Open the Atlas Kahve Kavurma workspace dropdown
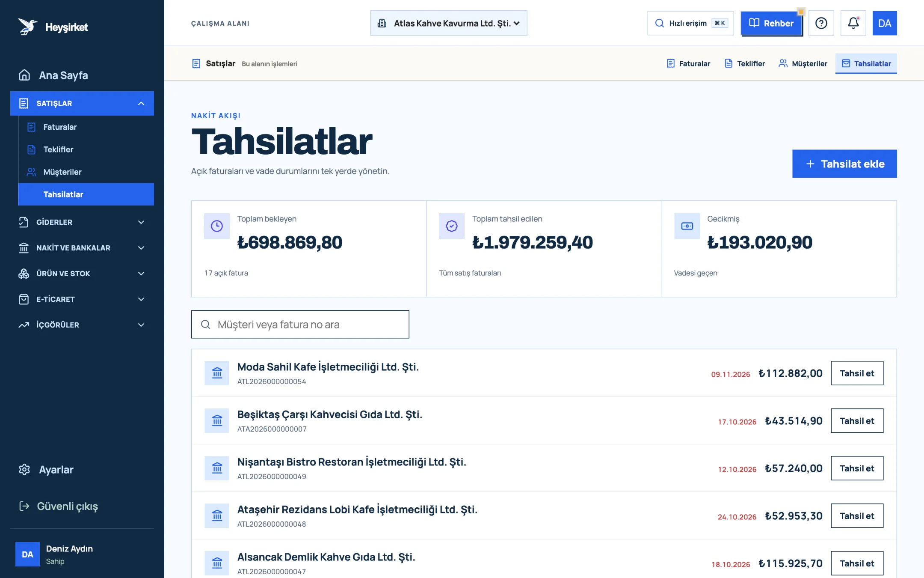This screenshot has width=924, height=578. click(448, 23)
